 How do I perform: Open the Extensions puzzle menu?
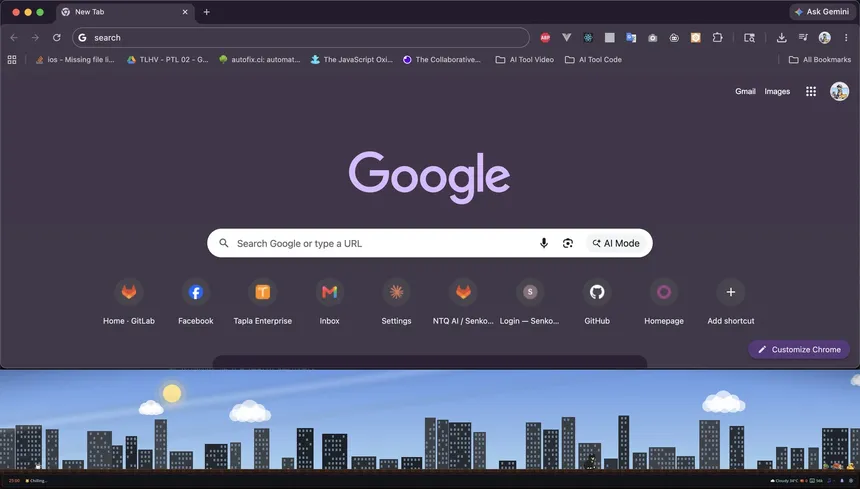tap(717, 37)
